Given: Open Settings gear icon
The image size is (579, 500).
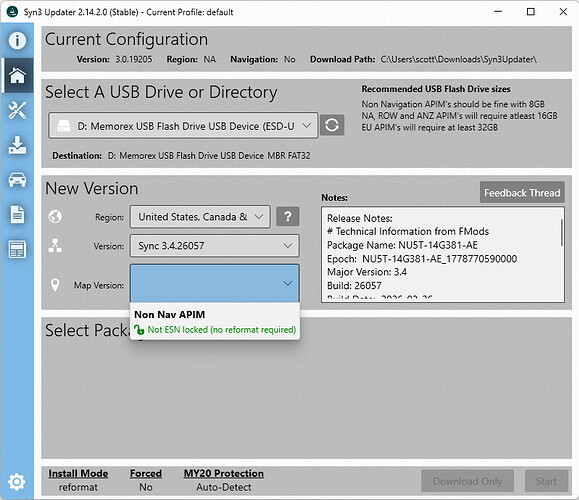Looking at the screenshot, I should [17, 482].
